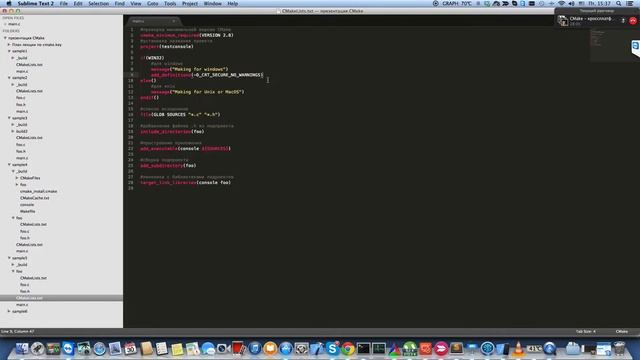Open the Safari compass icon in dock
The height and width of the screenshot is (360, 640).
click(99, 349)
